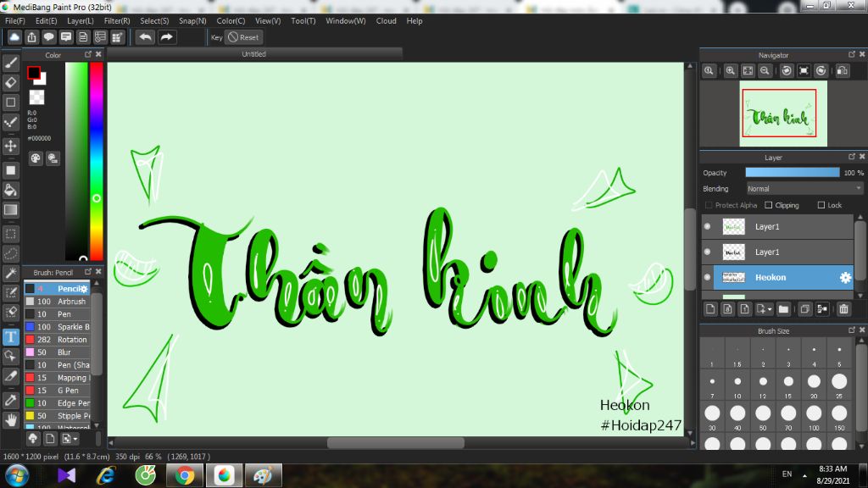Click the rainbow hue bar

pyautogui.click(x=97, y=161)
